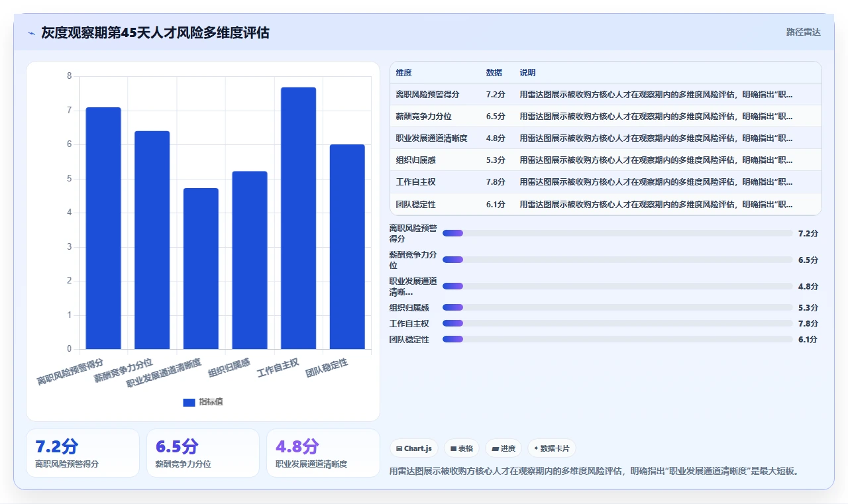Click the 路径雷达 label in the header

pyautogui.click(x=803, y=32)
